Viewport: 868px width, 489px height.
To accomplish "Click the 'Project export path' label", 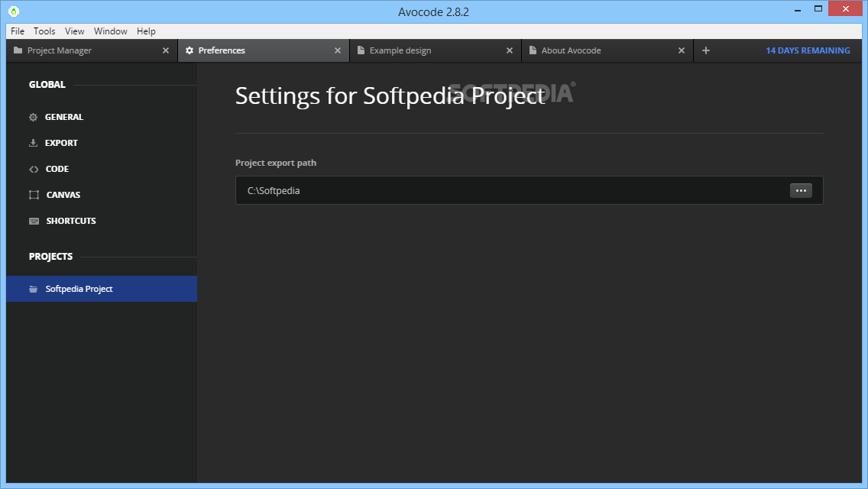I will click(276, 163).
